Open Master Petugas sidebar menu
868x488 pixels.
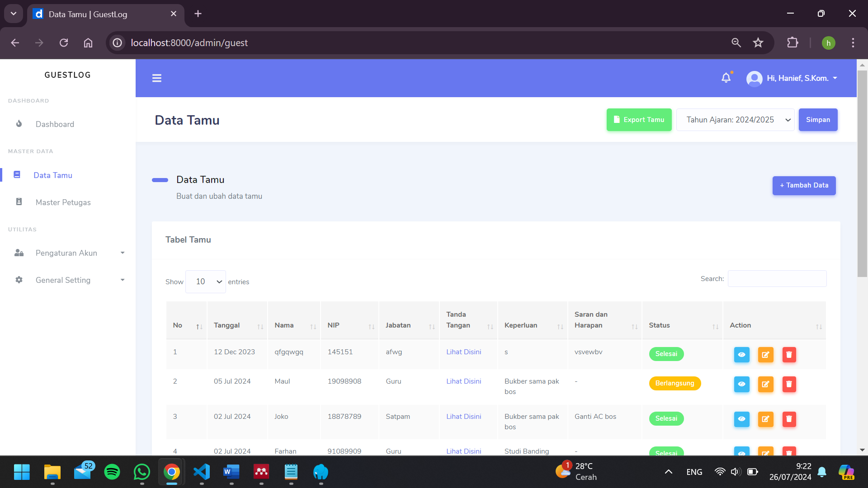(63, 202)
